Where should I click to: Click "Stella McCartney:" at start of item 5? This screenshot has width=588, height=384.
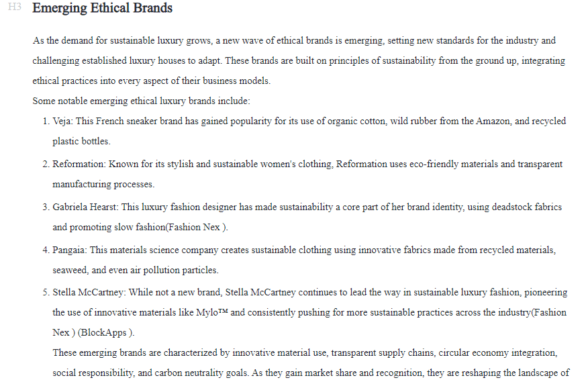(89, 293)
